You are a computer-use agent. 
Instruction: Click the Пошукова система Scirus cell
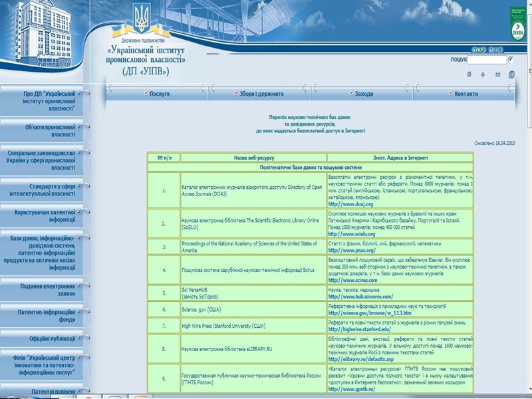click(253, 270)
